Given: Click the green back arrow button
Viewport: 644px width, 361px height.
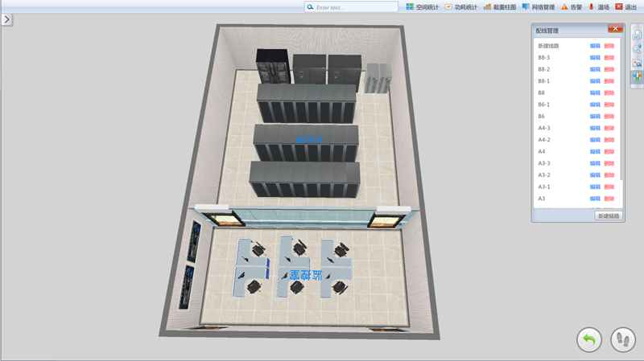Looking at the screenshot, I should (x=589, y=340).
